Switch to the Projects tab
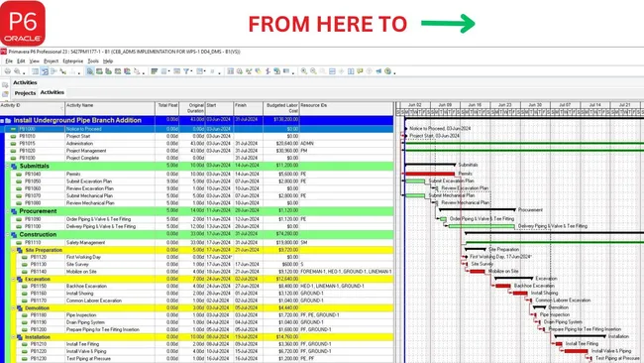 click(25, 93)
